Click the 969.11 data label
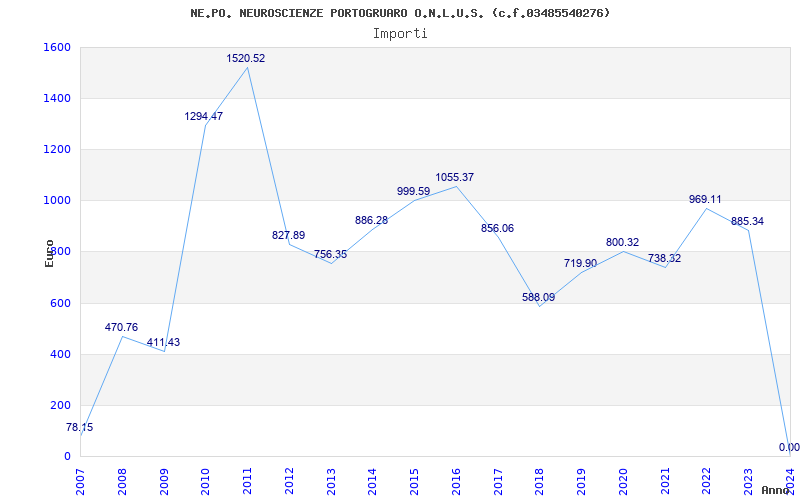Viewport: 800px width, 500px height. click(x=706, y=199)
